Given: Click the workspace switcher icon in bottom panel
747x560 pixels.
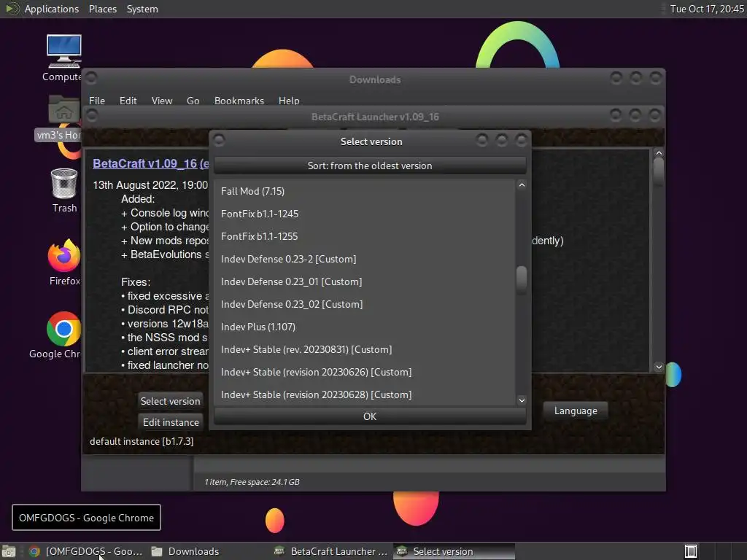Looking at the screenshot, I should pos(691,551).
